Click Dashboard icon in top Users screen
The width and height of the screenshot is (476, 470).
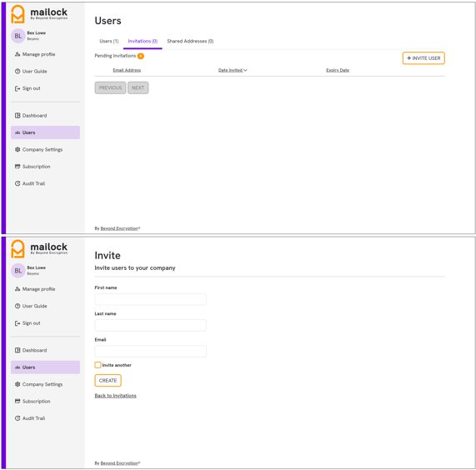coord(18,116)
